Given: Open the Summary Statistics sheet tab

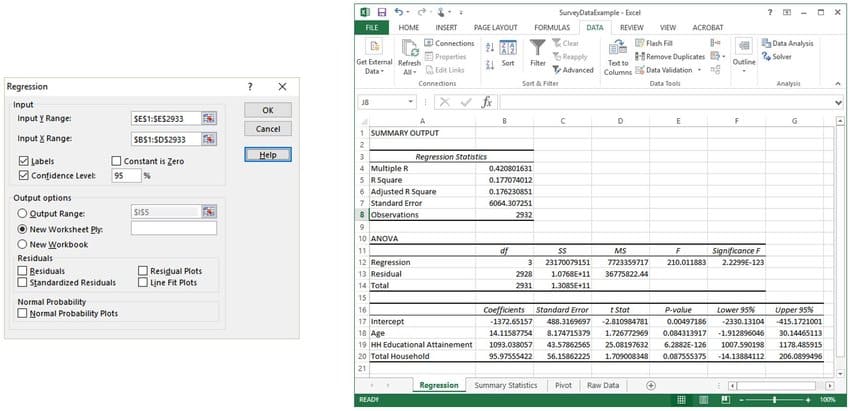Looking at the screenshot, I should coord(506,385).
